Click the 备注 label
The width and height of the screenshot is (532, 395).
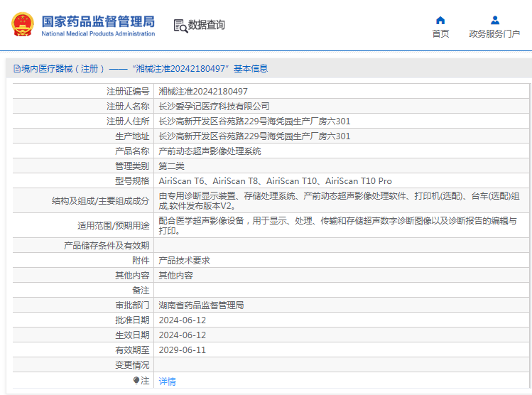point(141,291)
